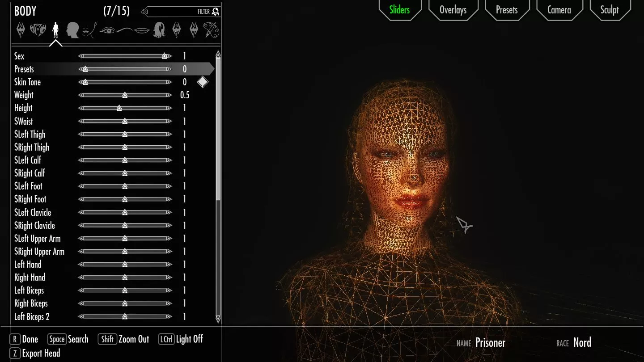Switch to the Camera tab
Screen dimensions: 644x362
coord(559,10)
